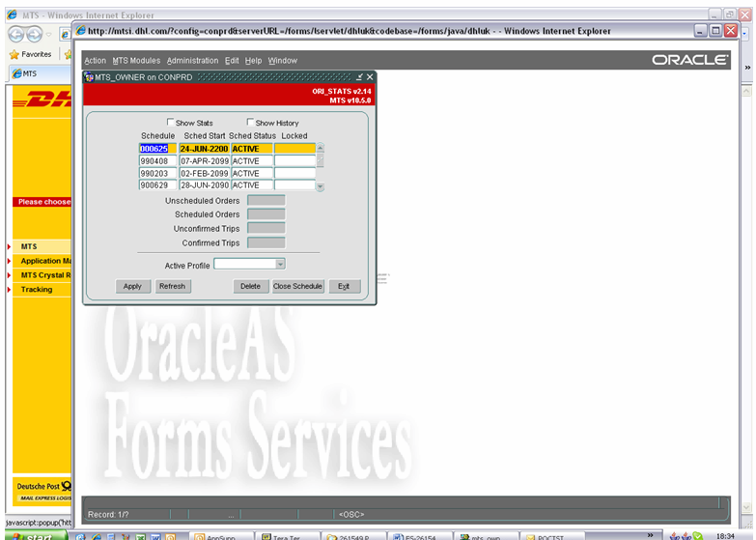756x540 pixels.
Task: Click the DHL logo in the back window
Action: point(42,99)
